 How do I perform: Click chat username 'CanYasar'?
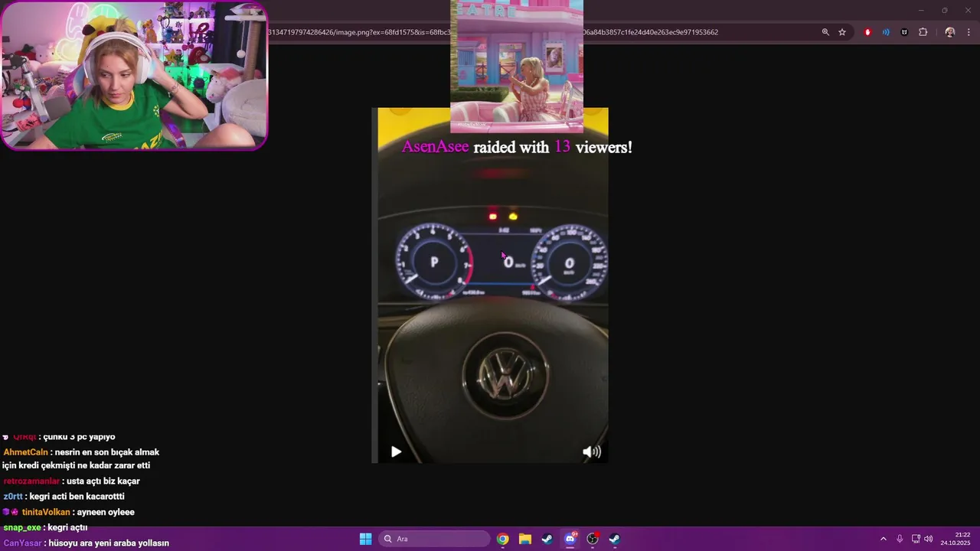(x=23, y=543)
